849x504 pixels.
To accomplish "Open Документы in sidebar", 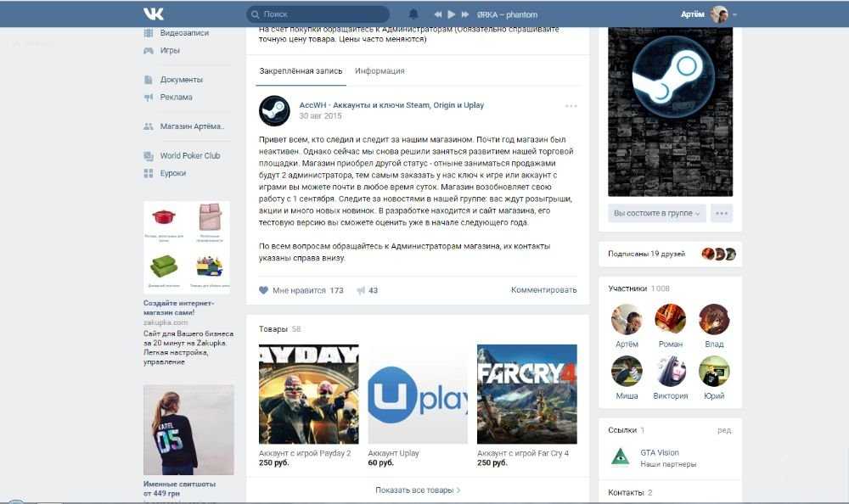I will 182,80.
